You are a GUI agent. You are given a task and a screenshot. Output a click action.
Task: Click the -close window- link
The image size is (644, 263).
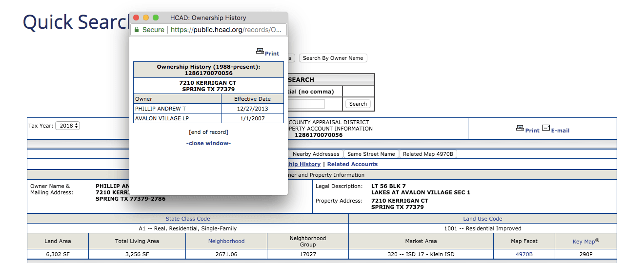tap(208, 143)
